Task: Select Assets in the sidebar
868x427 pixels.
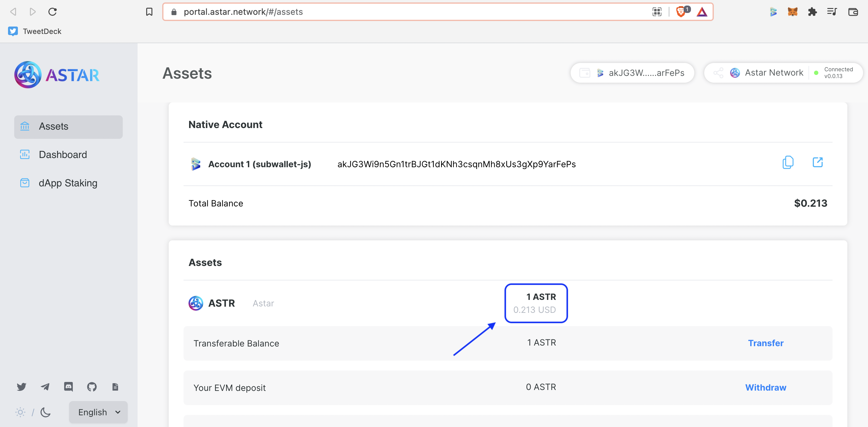Action: click(68, 127)
